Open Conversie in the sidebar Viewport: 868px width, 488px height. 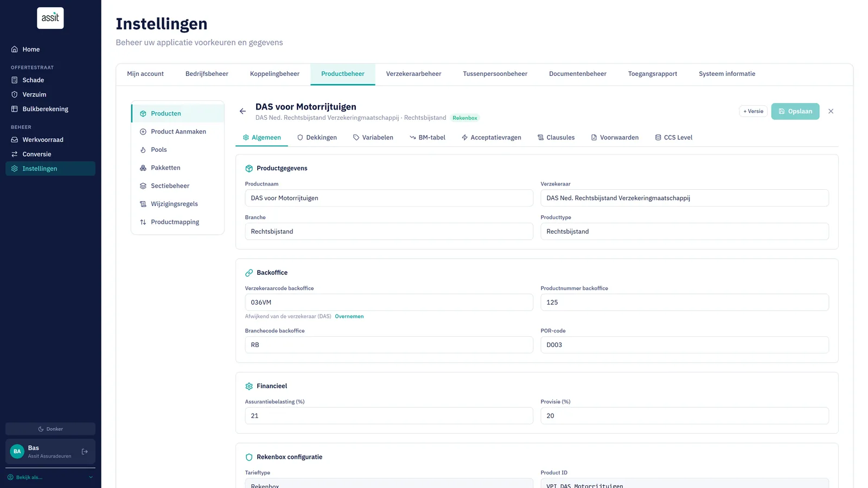[x=50, y=154]
